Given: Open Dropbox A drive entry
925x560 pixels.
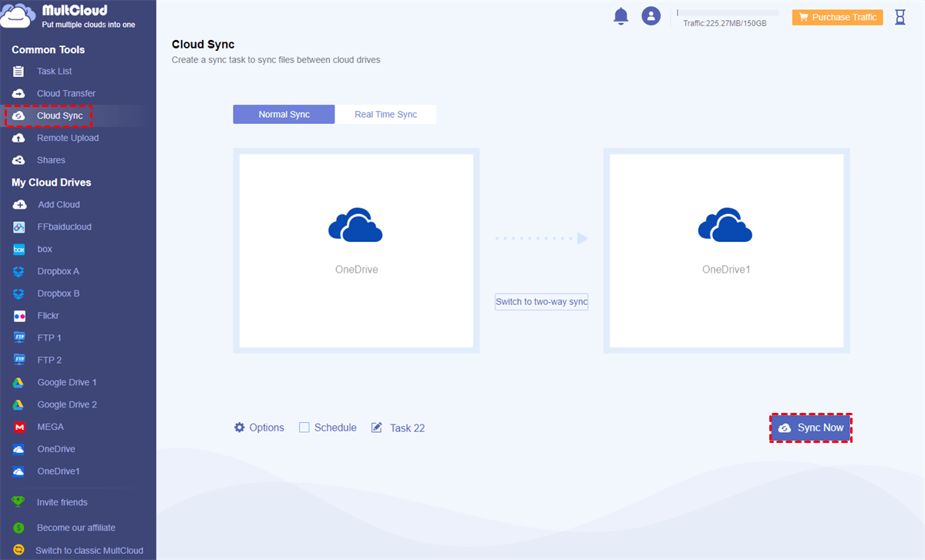Looking at the screenshot, I should pyautogui.click(x=59, y=272).
